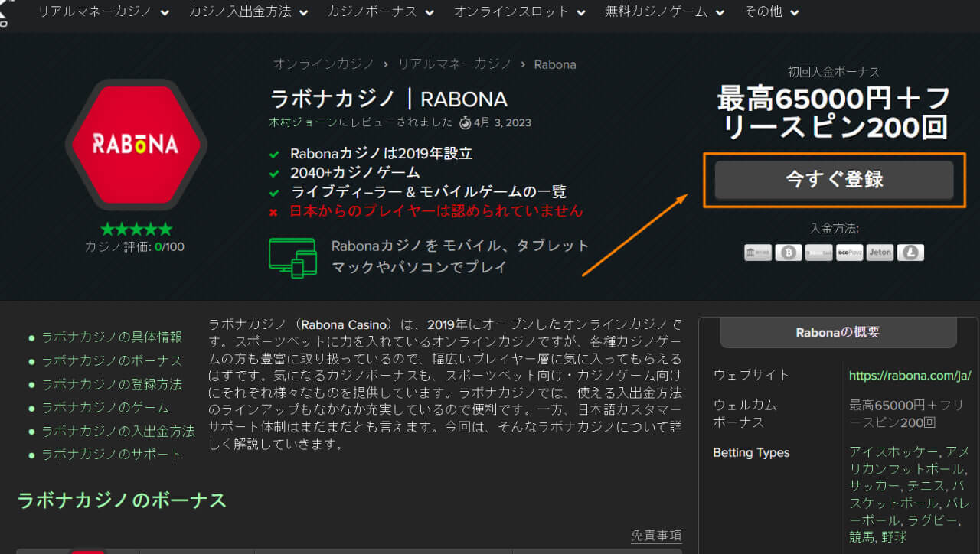This screenshot has height=554, width=980.
Task: Jump to ラボナカジノの入出金方法 section
Action: tap(118, 432)
